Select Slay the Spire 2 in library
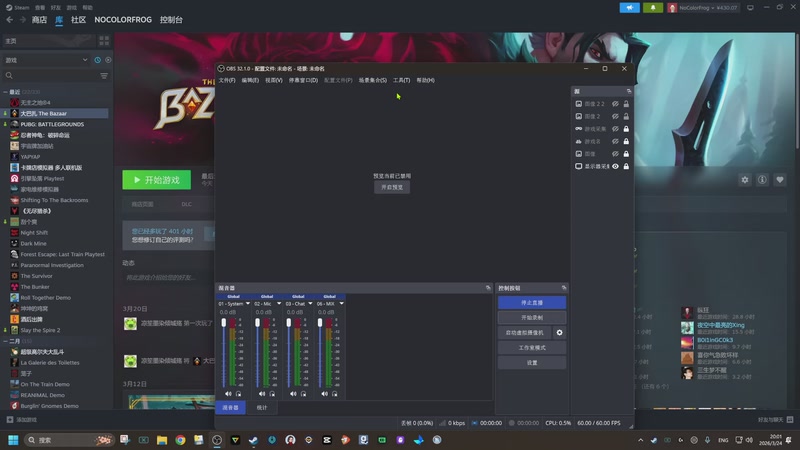The height and width of the screenshot is (450, 800). click(40, 330)
